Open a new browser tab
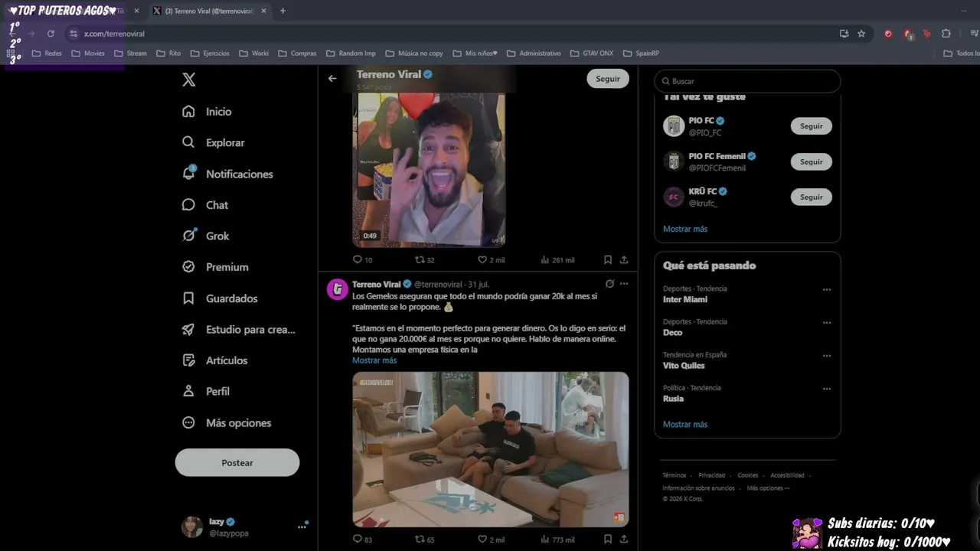 click(283, 11)
